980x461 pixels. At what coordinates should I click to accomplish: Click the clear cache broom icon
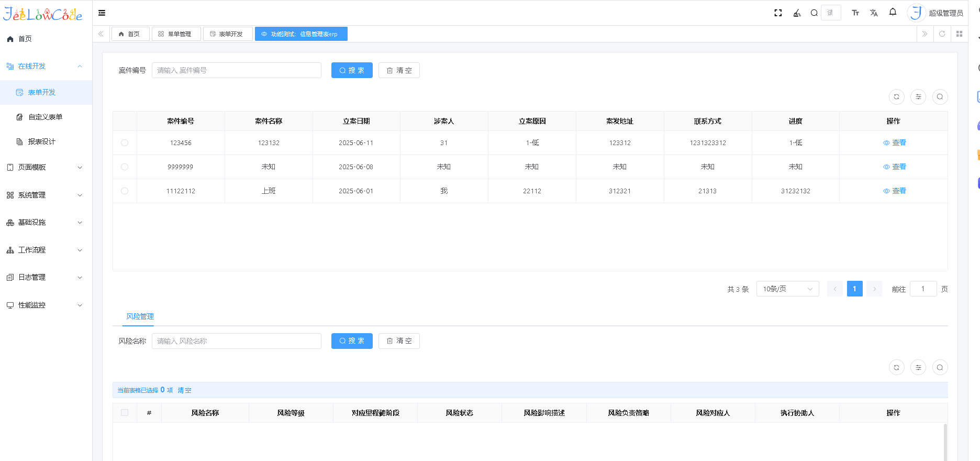point(797,13)
